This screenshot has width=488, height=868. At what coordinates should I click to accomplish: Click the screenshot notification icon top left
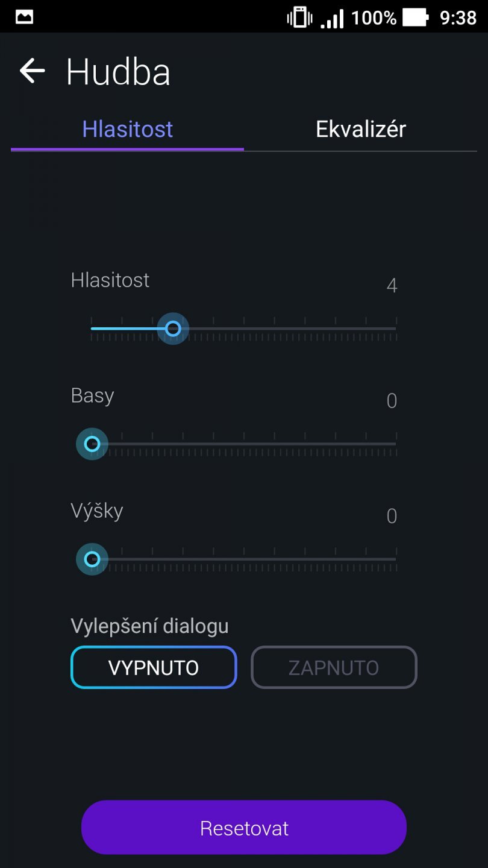(23, 16)
